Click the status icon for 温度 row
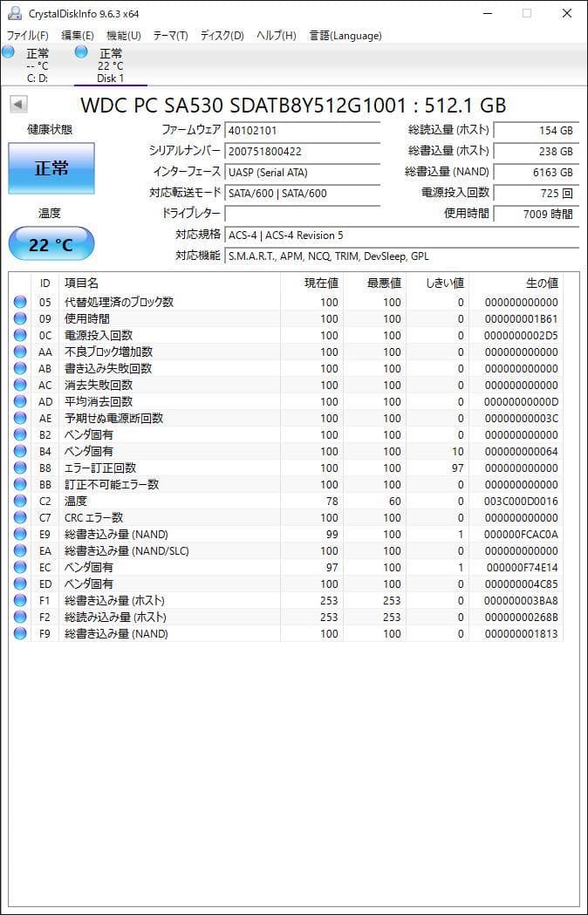Viewport: 588px width, 915px height. point(20,501)
